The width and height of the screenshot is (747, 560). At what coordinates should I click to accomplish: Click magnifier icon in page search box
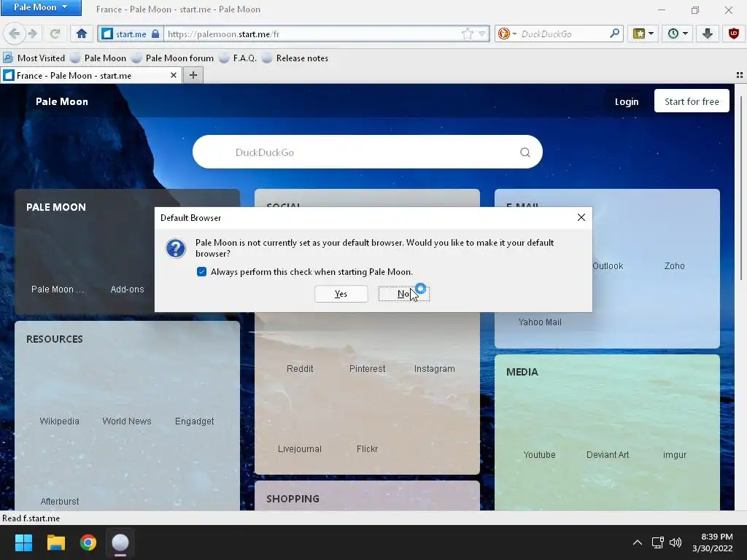[525, 152]
